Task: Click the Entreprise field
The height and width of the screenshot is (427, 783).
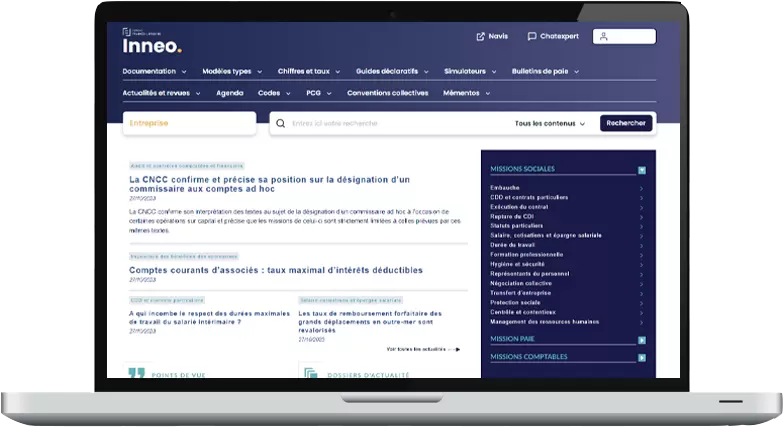Action: pos(189,123)
